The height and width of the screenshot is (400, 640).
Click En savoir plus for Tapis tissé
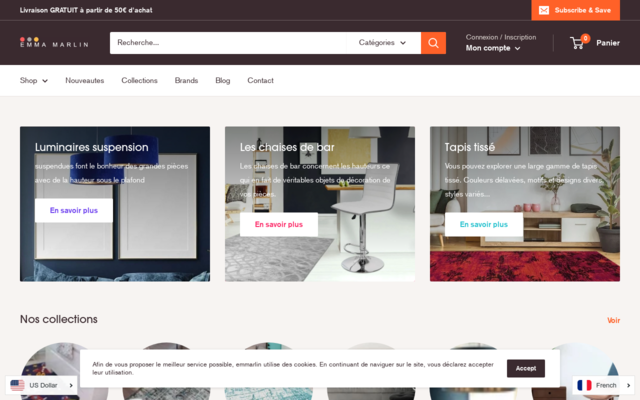tap(484, 224)
